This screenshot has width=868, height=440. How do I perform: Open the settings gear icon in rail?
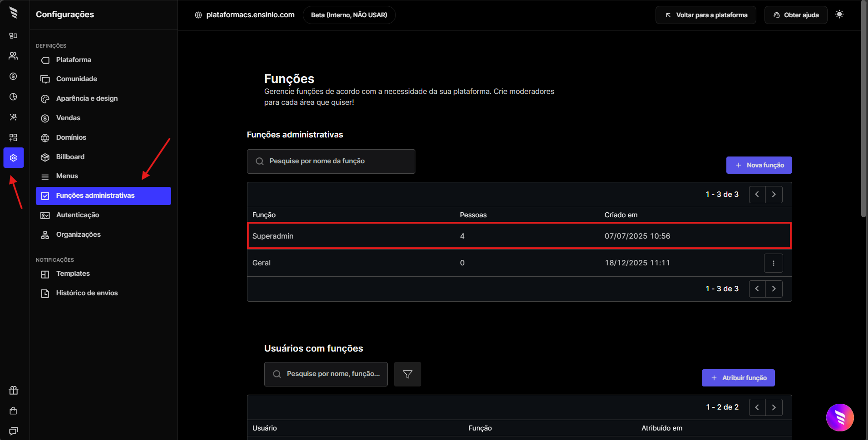coord(13,158)
